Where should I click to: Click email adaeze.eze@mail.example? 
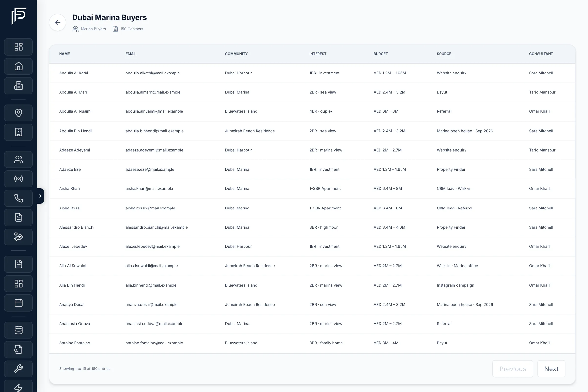point(150,169)
